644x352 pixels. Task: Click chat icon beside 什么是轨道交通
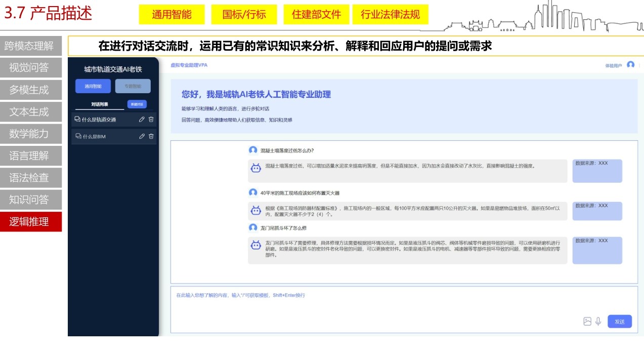pyautogui.click(x=78, y=120)
